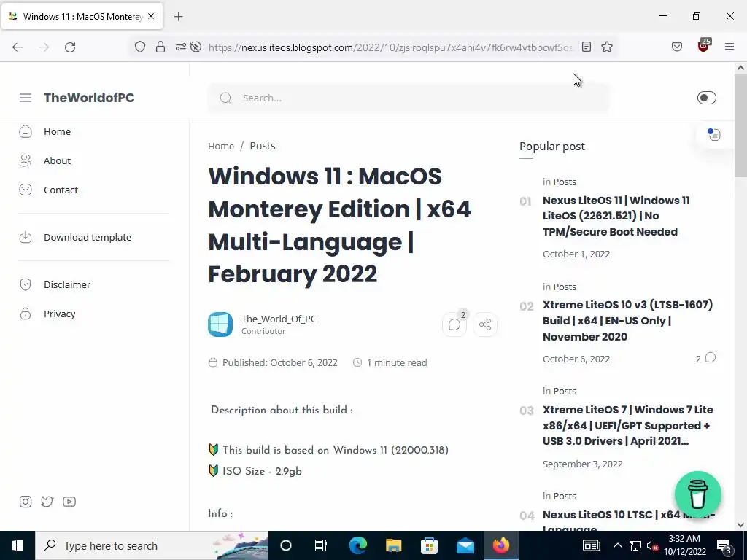747x560 pixels.
Task: Open the uBlock Origin extension icon
Action: [x=703, y=46]
